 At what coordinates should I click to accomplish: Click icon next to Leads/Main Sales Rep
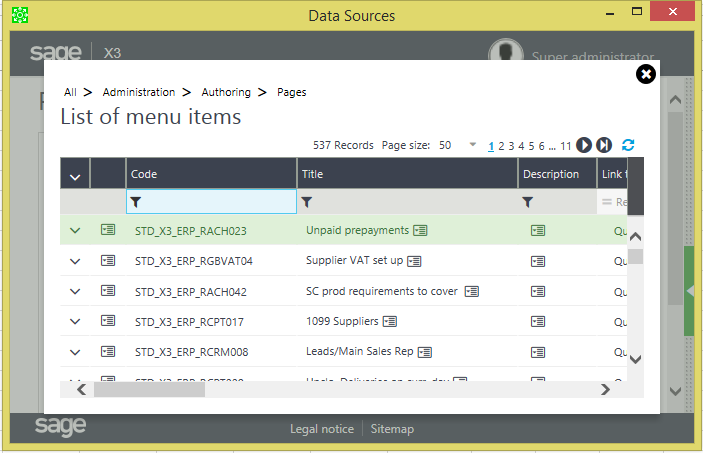pyautogui.click(x=425, y=353)
